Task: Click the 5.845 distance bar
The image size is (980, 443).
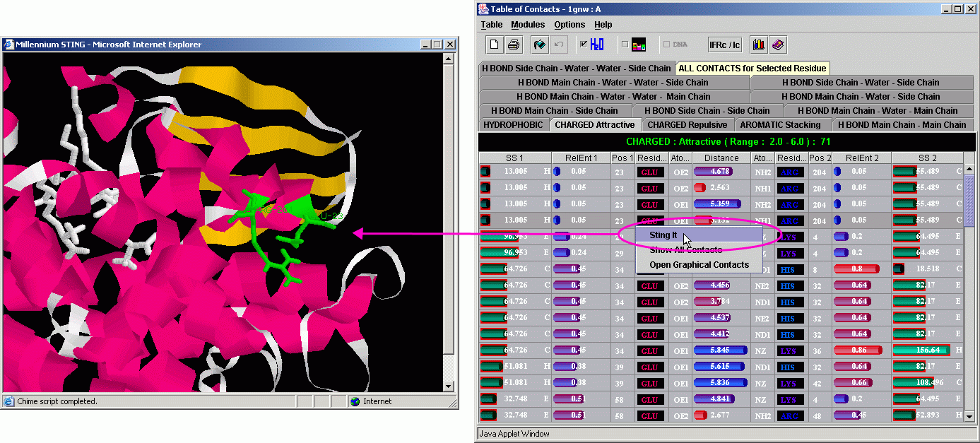Action: 721,350
